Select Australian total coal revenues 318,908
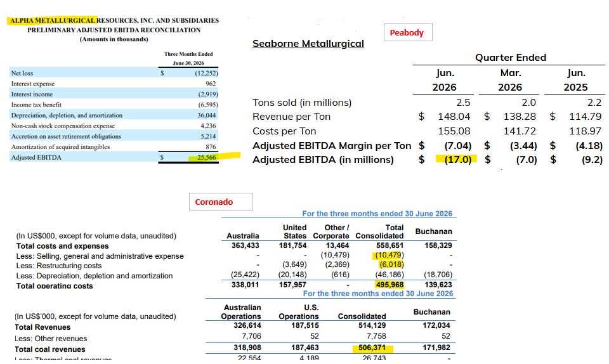Image resolution: width=609 pixels, height=364 pixels. click(247, 348)
